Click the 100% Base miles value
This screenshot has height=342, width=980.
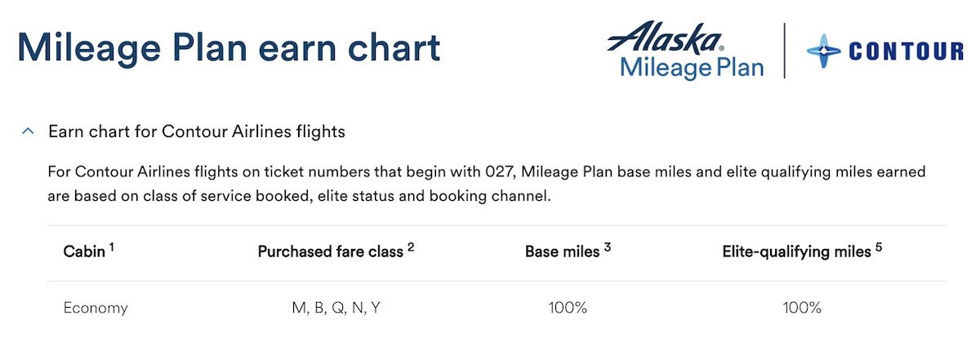pos(568,308)
